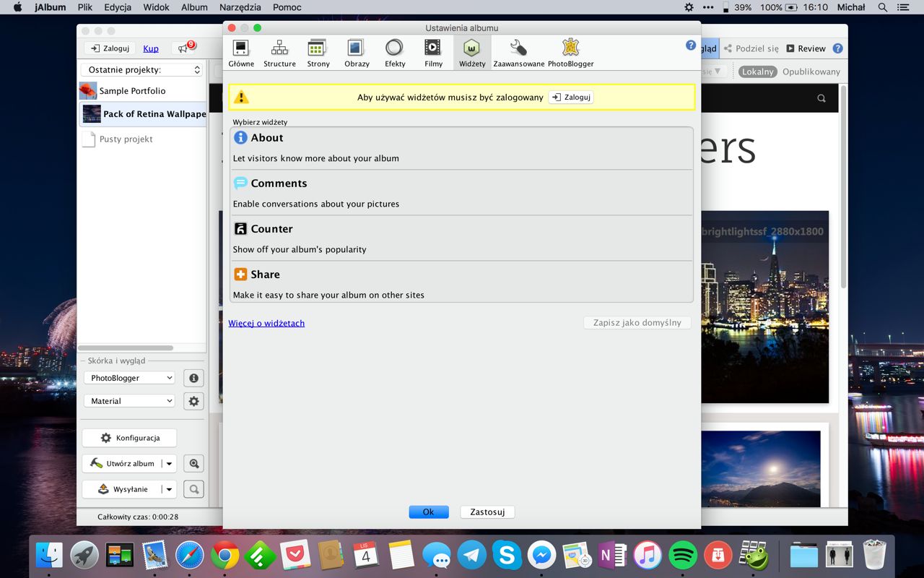924x578 pixels.
Task: Switch to the Strony tab
Action: (318, 53)
